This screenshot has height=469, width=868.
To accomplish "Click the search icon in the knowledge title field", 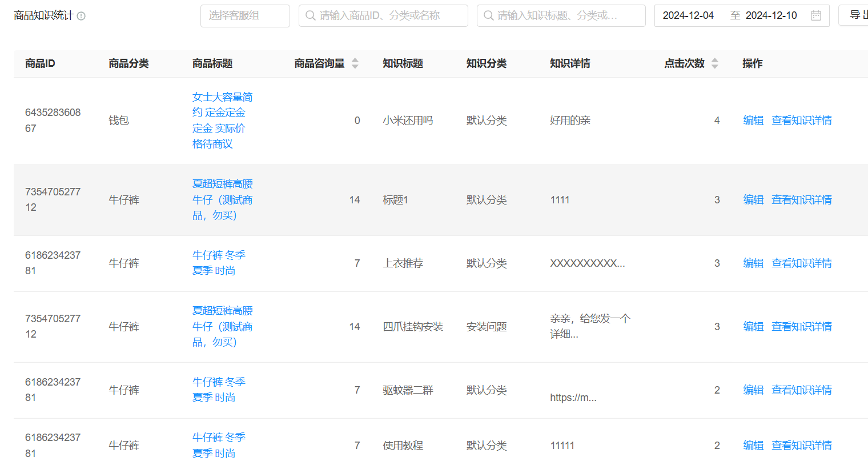I will (x=489, y=15).
